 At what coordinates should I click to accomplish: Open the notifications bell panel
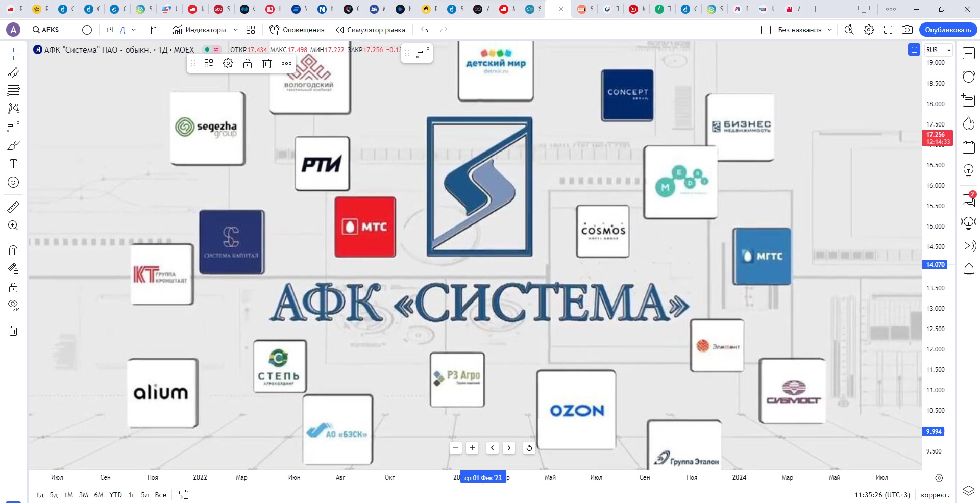point(969,269)
